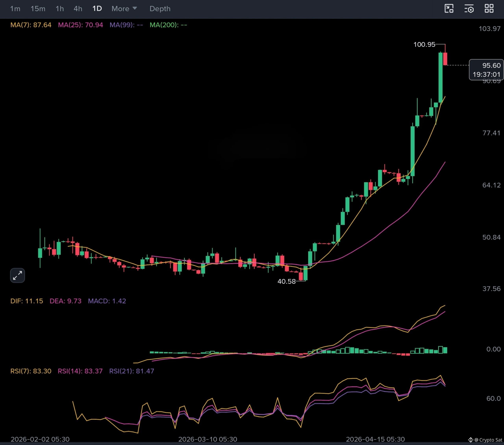Click the 77.41 price axis label
Screen dimensions: 504x445
click(491, 133)
